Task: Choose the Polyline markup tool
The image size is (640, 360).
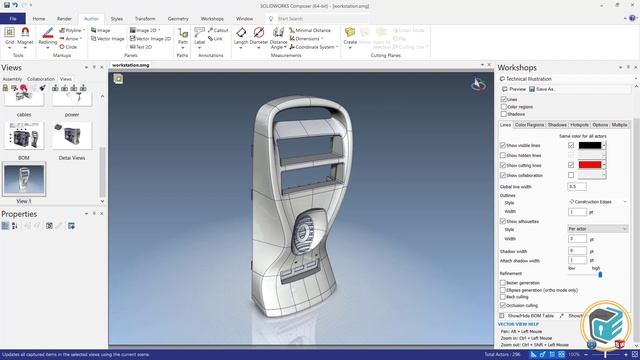Action: (70, 30)
